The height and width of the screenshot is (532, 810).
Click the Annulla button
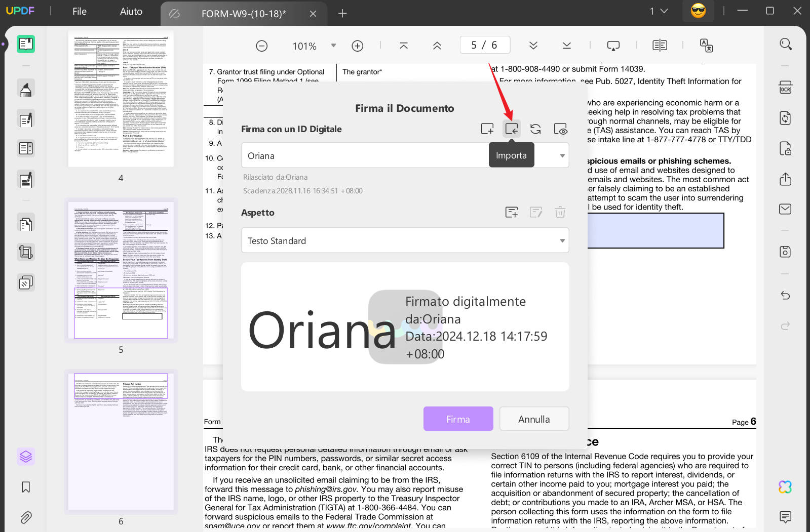tap(534, 419)
